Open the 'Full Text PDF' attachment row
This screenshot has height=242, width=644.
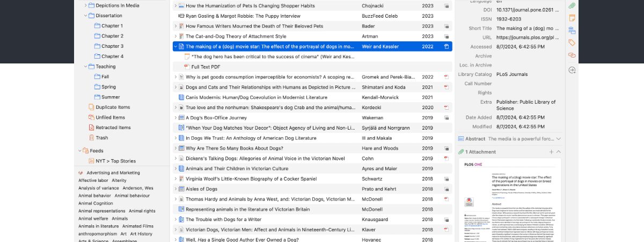312,67
